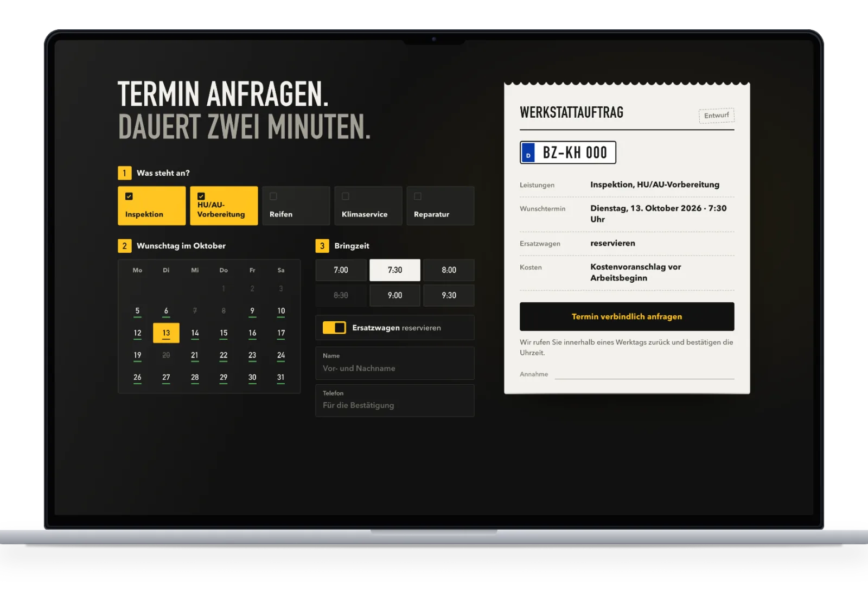Select the 7:30 drop-off time

(x=395, y=270)
